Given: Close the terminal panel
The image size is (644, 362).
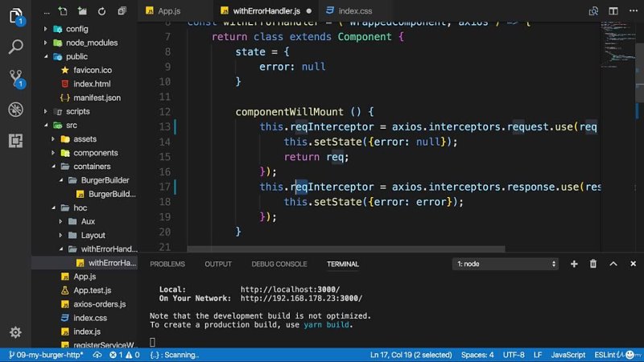Looking at the screenshot, I should click(633, 264).
